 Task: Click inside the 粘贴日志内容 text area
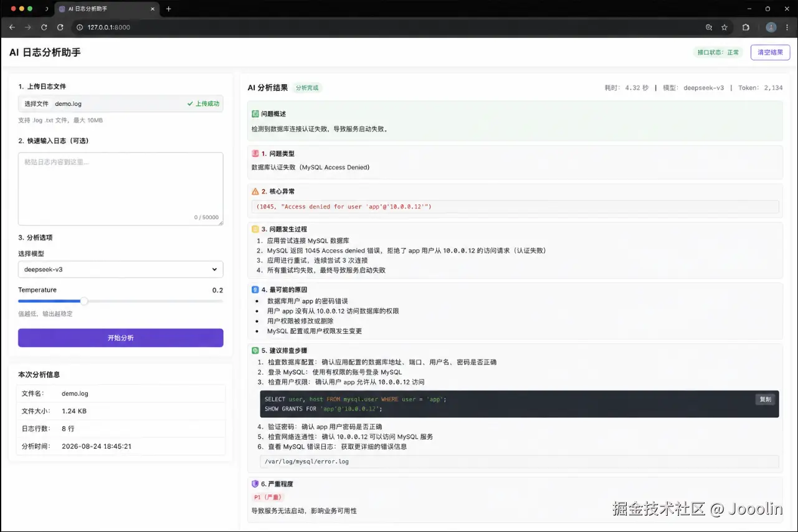click(x=121, y=189)
